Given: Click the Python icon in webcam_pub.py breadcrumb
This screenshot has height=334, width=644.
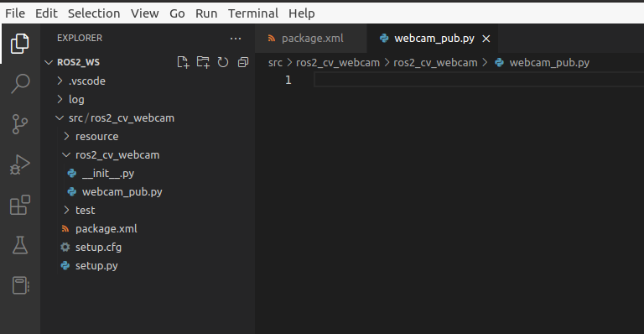Looking at the screenshot, I should [499, 62].
